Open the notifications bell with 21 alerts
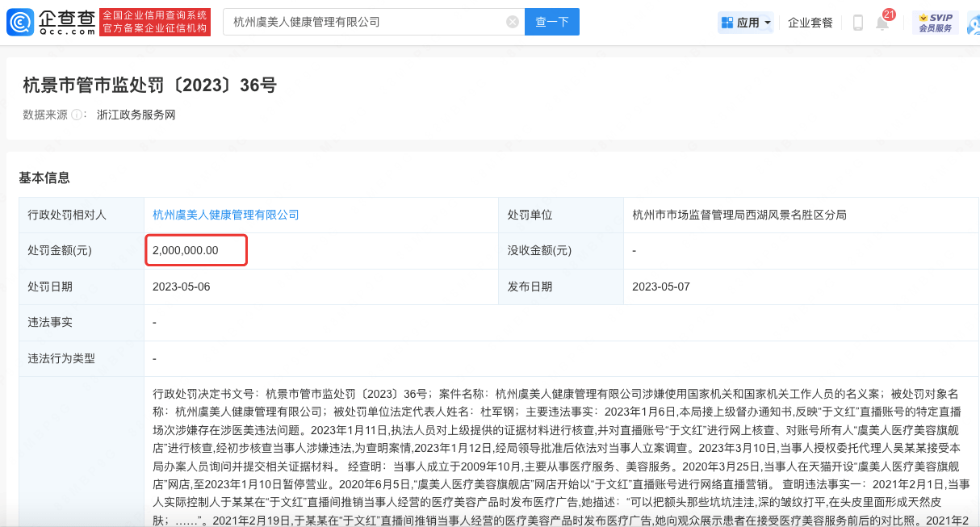Screen dimensions: 980x527 pos(882,23)
